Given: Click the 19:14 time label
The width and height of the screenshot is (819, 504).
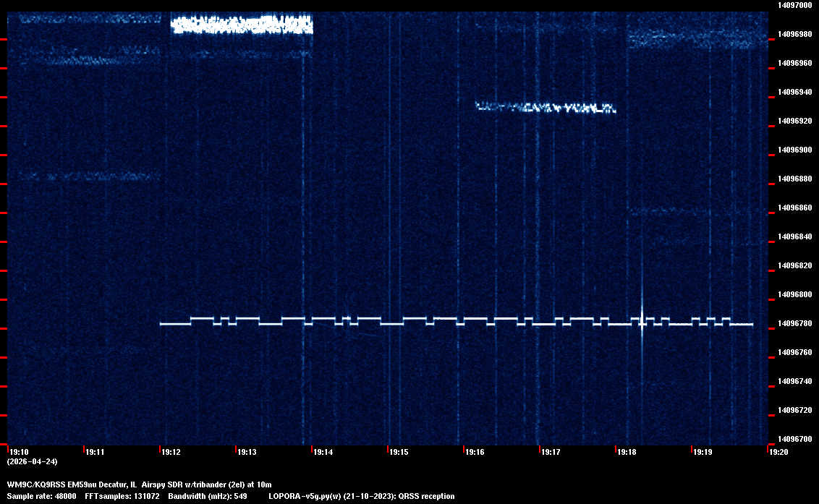Looking at the screenshot, I should (x=323, y=452).
